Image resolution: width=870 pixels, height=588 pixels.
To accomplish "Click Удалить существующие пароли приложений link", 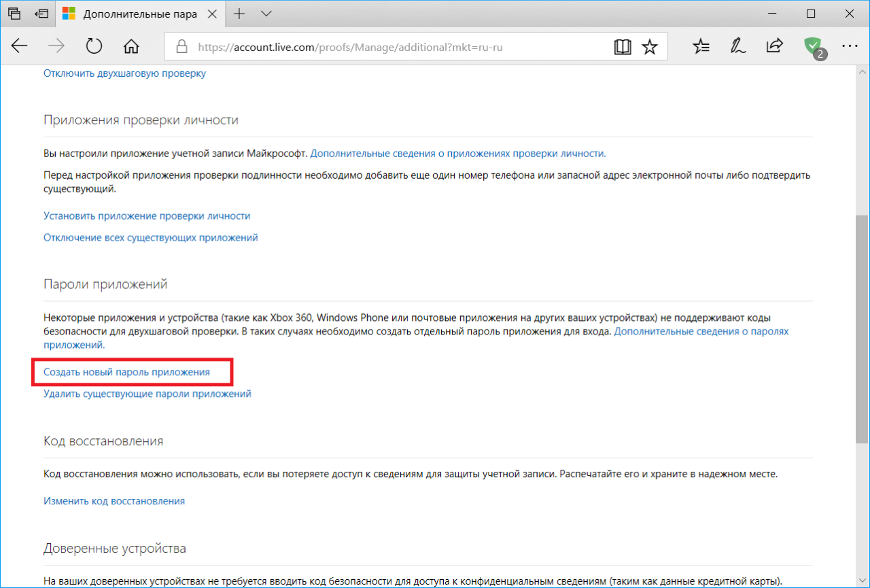I will (x=147, y=393).
